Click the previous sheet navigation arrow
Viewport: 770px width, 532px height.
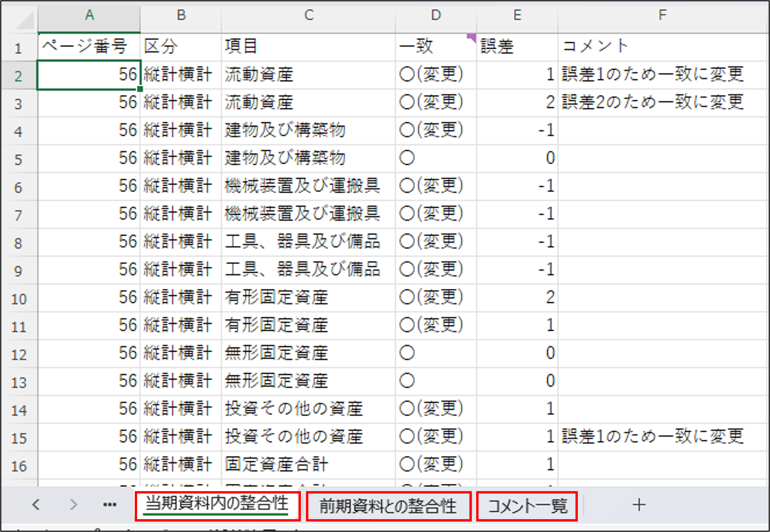(36, 505)
